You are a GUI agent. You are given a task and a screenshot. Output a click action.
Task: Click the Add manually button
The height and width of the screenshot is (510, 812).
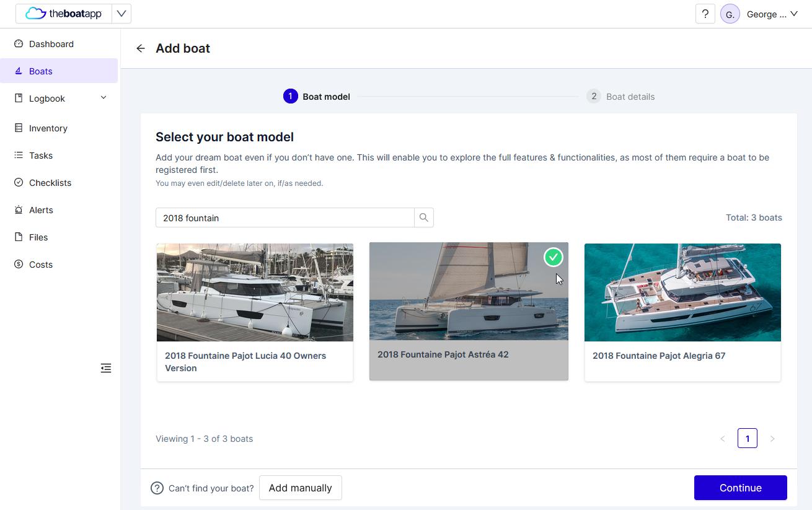[300, 488]
